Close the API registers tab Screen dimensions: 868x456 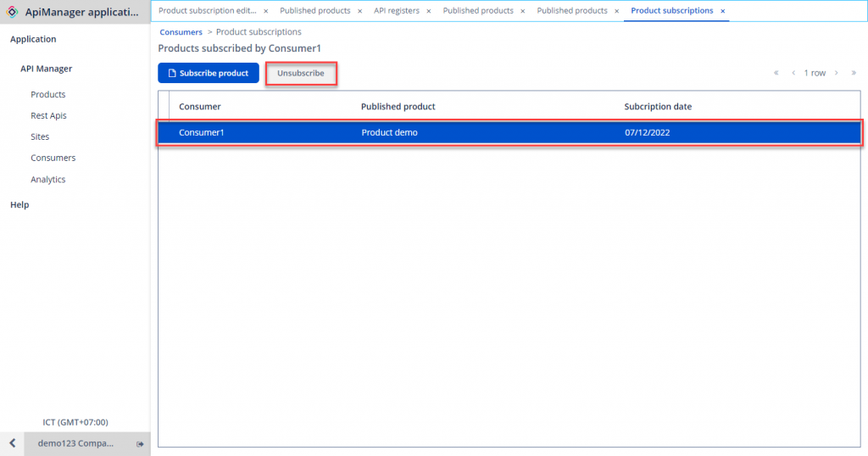429,11
